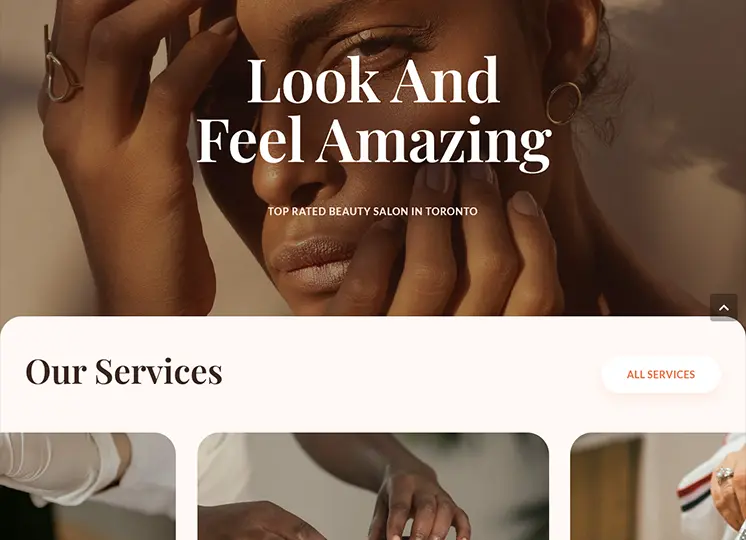This screenshot has height=540, width=746.
Task: Open the right service card with striped sleeve
Action: pyautogui.click(x=658, y=486)
